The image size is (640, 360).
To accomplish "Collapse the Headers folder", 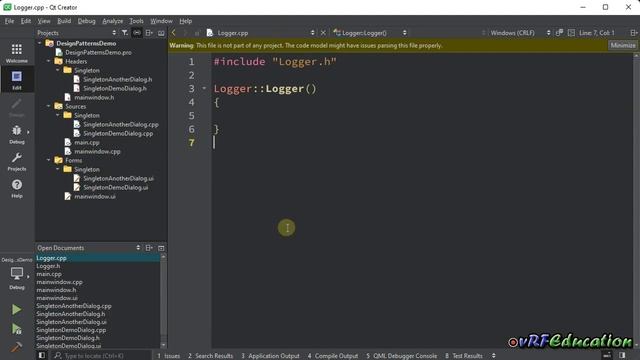I will coord(49,61).
